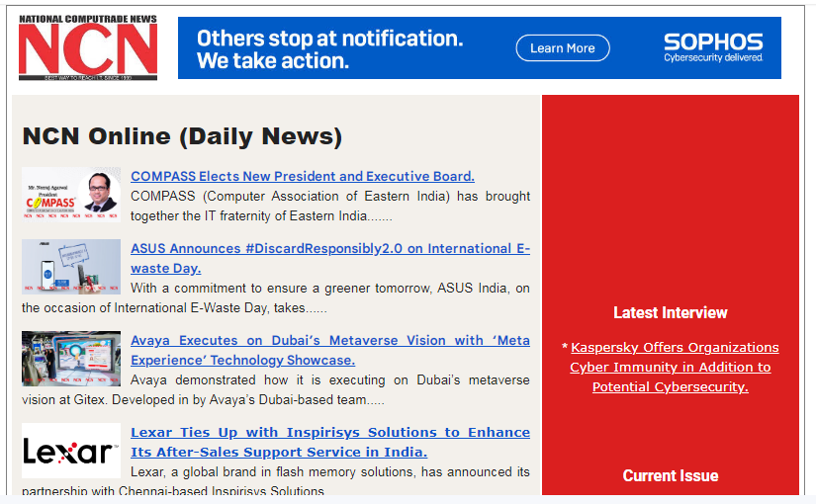Image resolution: width=816 pixels, height=504 pixels.
Task: Click the COMPASS summary text about Eastern India
Action: (330, 206)
